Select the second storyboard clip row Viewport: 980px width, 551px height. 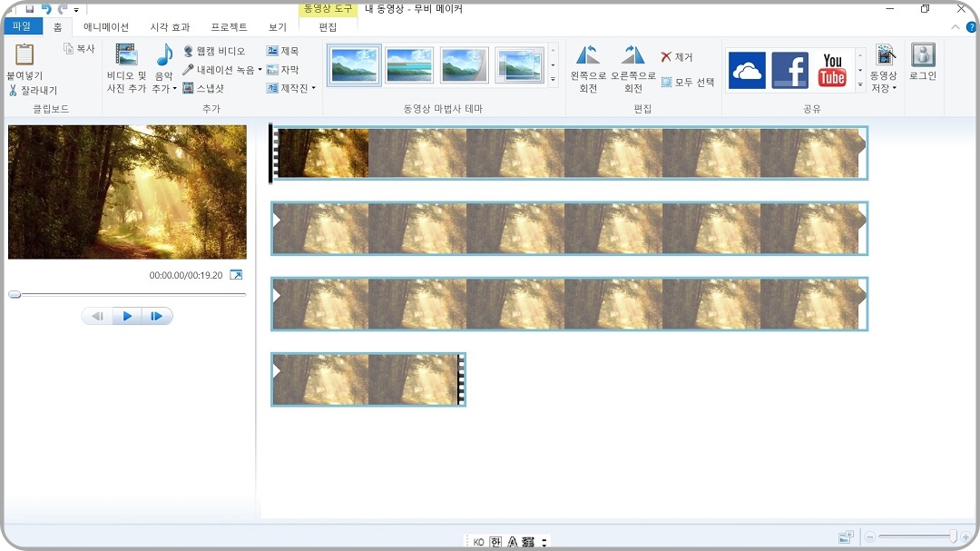pos(569,228)
